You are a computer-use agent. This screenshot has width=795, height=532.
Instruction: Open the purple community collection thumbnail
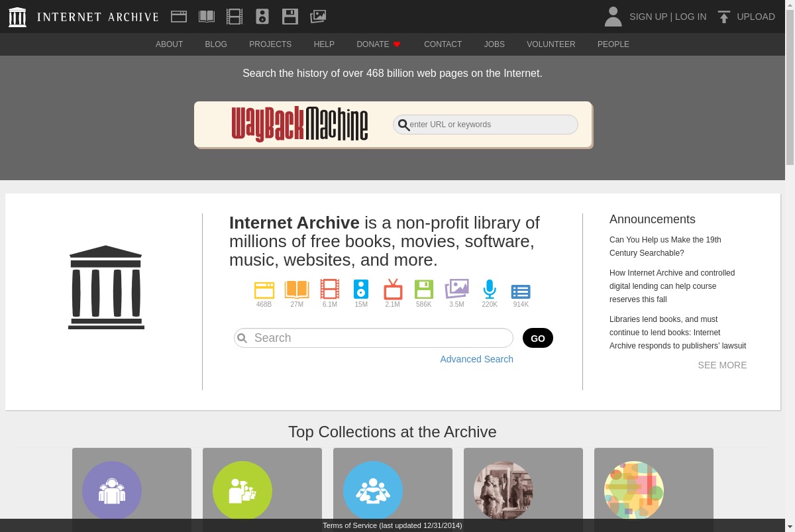click(x=112, y=491)
